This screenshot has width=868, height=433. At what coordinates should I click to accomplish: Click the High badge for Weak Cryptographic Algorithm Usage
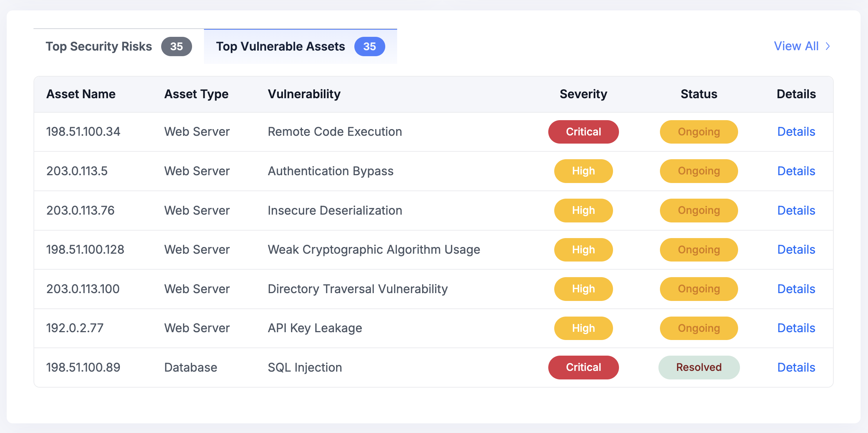[x=583, y=250]
